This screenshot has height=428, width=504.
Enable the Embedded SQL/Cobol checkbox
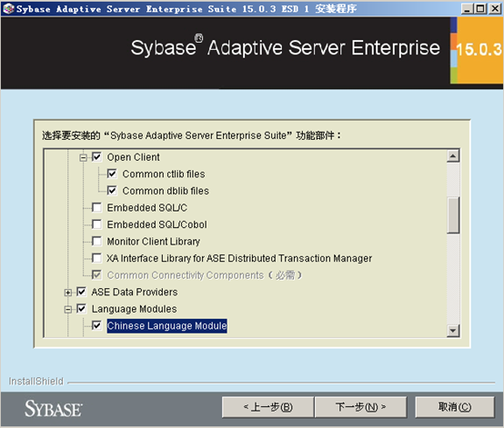pos(96,224)
